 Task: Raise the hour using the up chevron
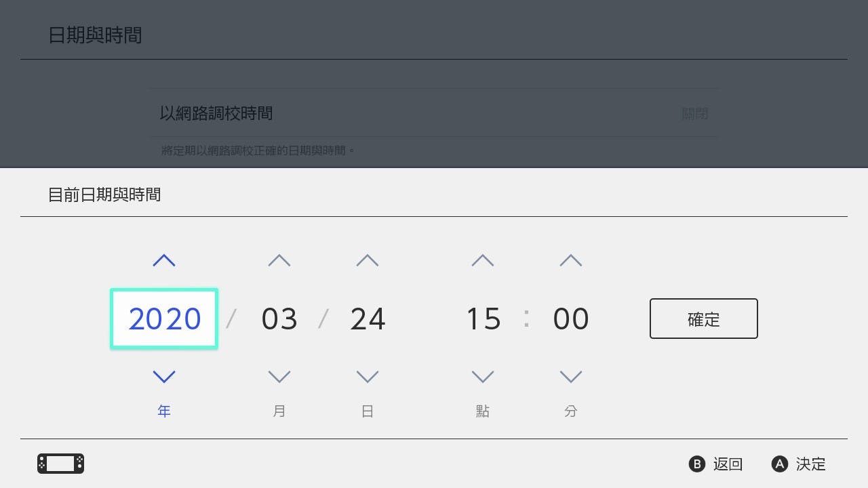click(483, 260)
